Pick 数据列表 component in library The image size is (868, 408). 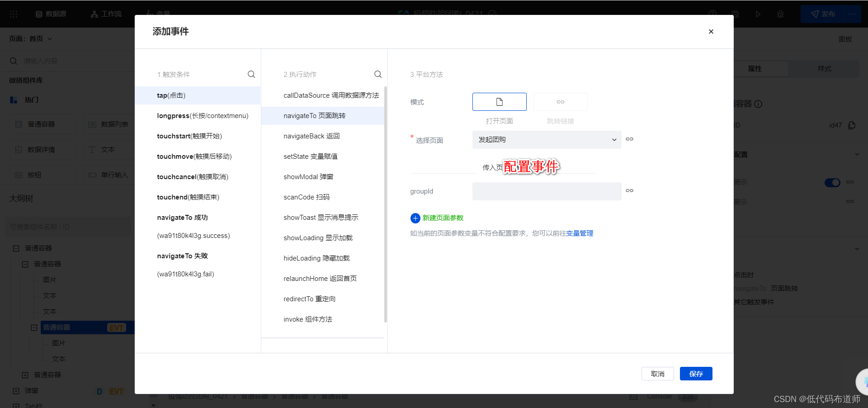pos(108,124)
